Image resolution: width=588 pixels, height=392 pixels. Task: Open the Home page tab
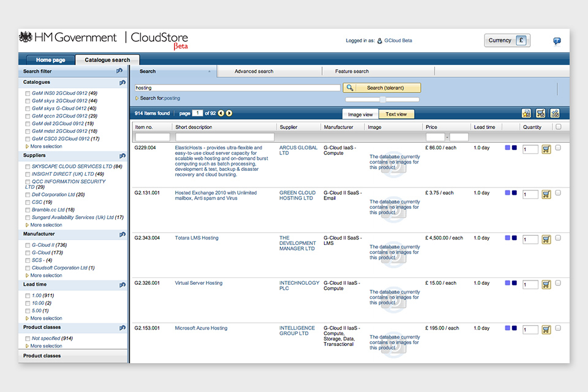(x=50, y=60)
